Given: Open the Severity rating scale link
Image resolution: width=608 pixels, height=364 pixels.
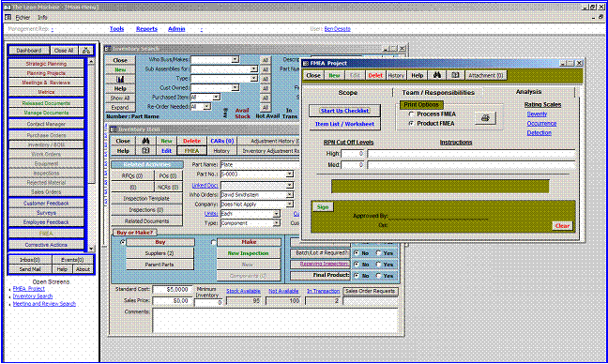Looking at the screenshot, I should point(537,114).
